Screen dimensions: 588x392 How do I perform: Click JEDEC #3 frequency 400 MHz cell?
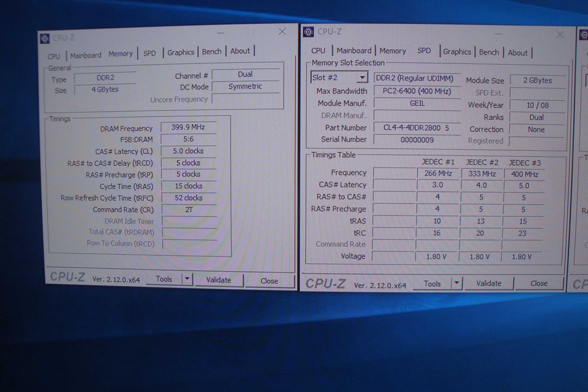tap(524, 175)
